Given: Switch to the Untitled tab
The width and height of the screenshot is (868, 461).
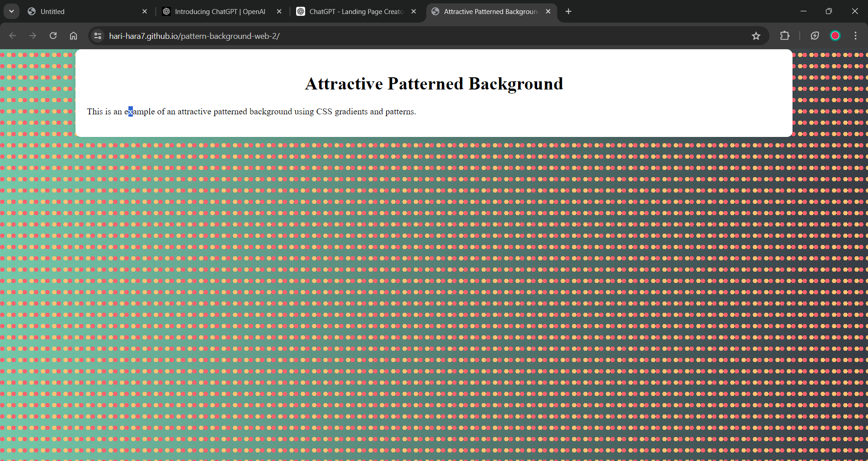Looking at the screenshot, I should coord(87,11).
